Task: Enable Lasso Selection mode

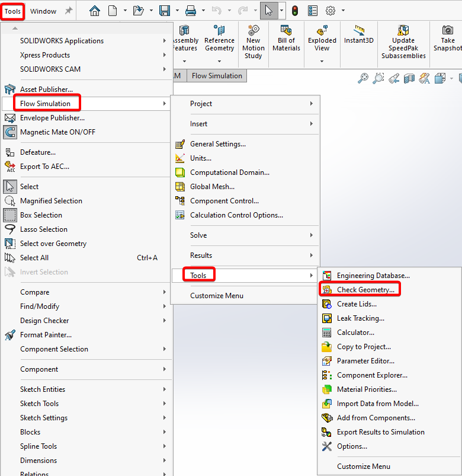Action: click(86, 229)
